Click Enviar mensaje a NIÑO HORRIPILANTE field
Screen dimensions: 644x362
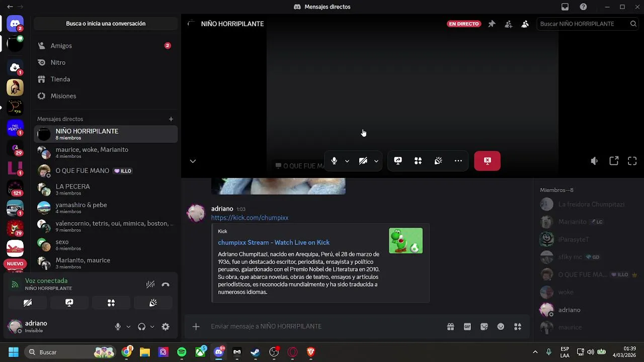(x=322, y=327)
